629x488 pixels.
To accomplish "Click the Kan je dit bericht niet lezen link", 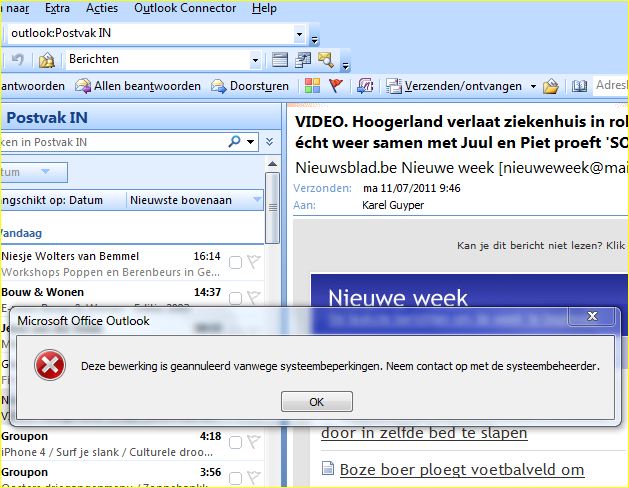I will pos(541,245).
